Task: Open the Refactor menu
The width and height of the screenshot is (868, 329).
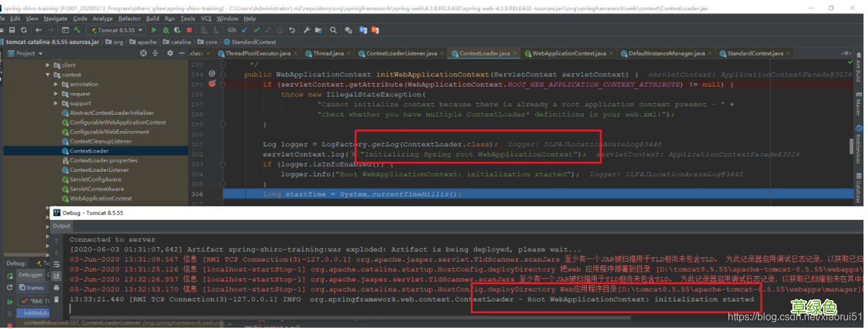Action: click(x=130, y=19)
